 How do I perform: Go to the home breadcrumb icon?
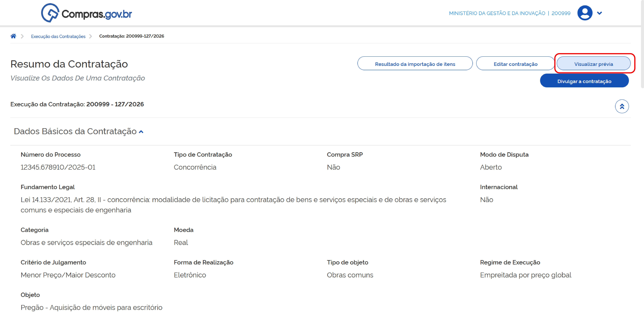click(x=13, y=36)
